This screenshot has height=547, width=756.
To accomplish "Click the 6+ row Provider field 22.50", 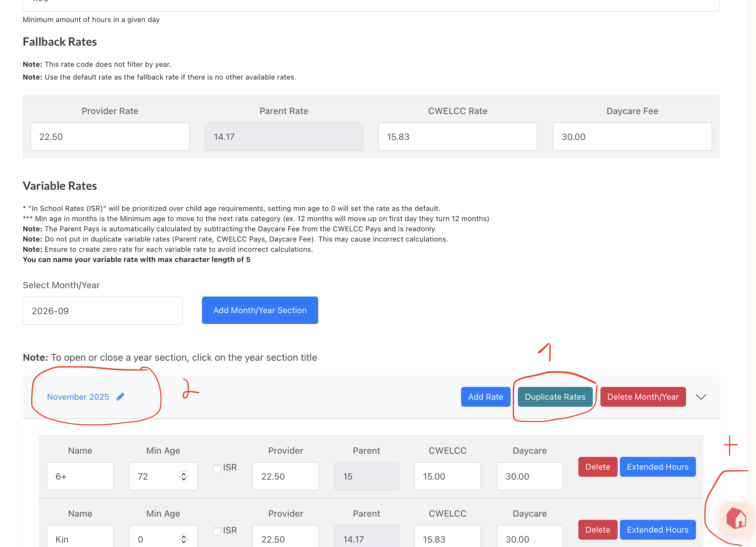I will (x=286, y=476).
